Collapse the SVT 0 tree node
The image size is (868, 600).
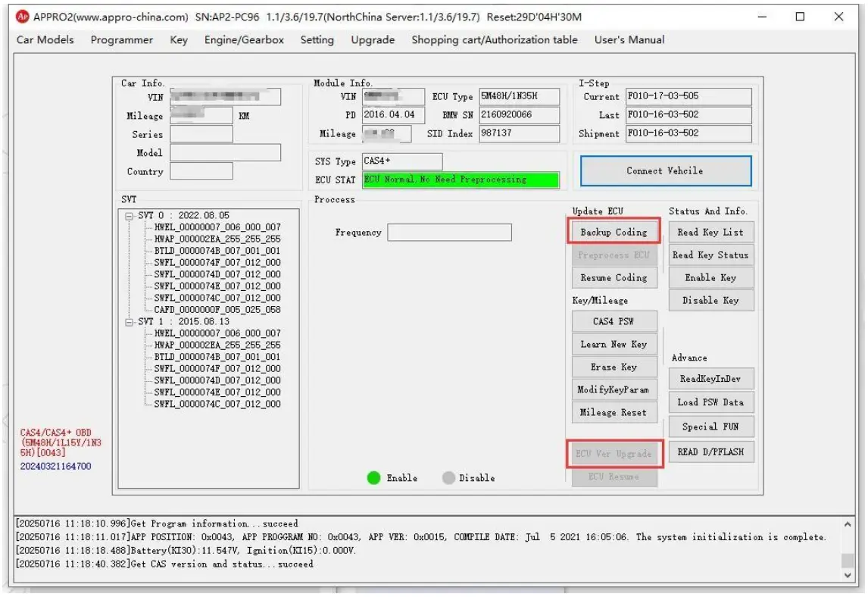click(129, 216)
